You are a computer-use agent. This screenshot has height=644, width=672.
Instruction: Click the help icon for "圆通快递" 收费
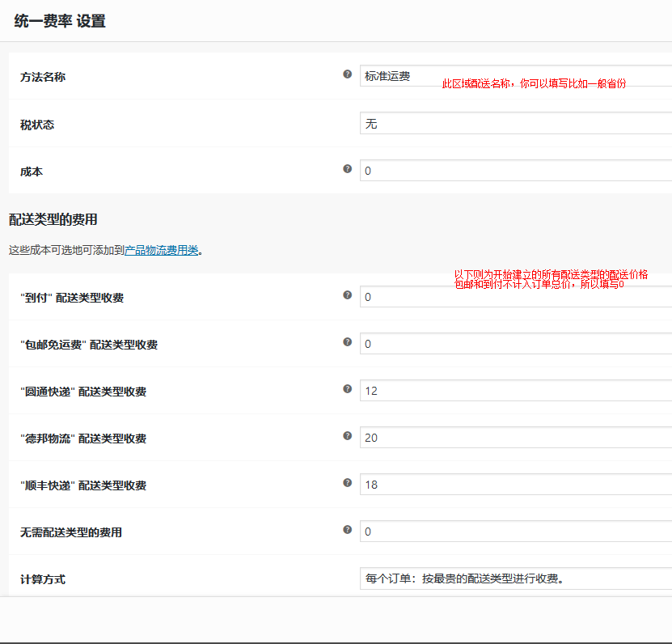348,388
